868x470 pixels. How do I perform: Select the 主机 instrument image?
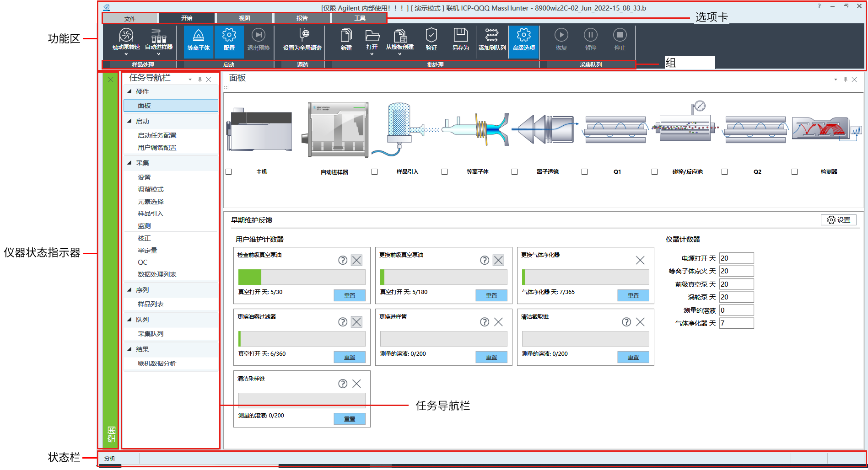pyautogui.click(x=259, y=129)
